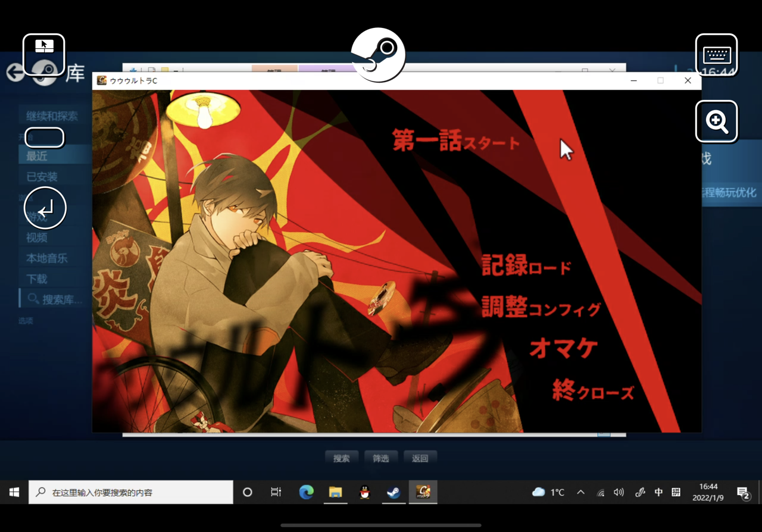Minimize the ウウウルトラC game window
The height and width of the screenshot is (532, 762).
(633, 80)
